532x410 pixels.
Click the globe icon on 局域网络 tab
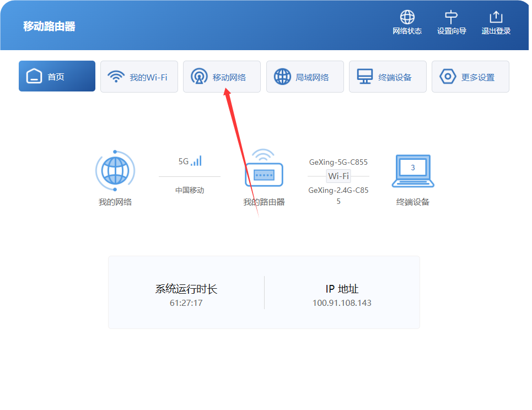point(282,77)
